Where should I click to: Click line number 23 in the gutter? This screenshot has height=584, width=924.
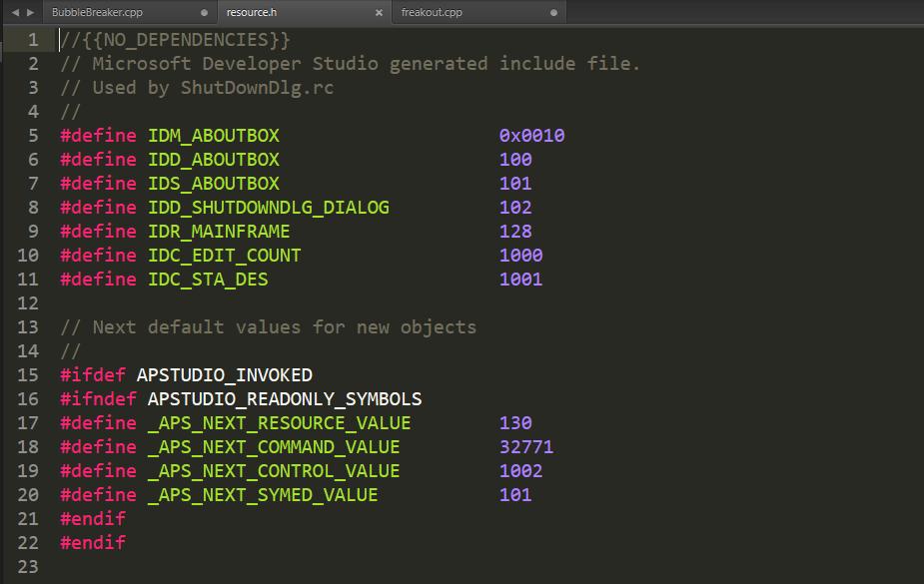(x=28, y=567)
